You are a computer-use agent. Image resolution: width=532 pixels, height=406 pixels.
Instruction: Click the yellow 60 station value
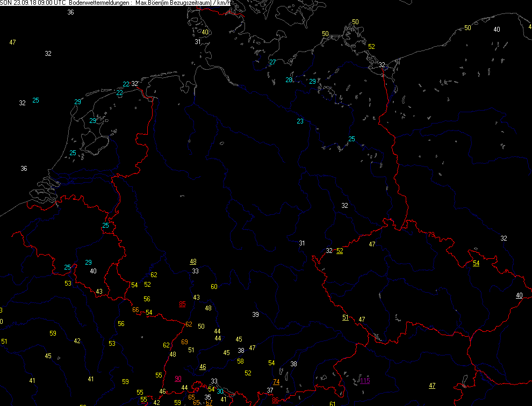(x=214, y=286)
